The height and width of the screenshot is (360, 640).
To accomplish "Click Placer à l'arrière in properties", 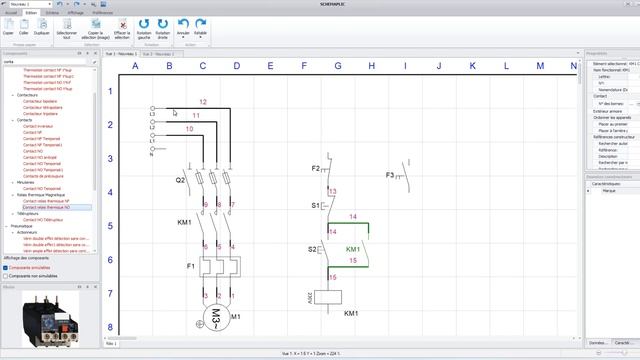I will tap(613, 131).
